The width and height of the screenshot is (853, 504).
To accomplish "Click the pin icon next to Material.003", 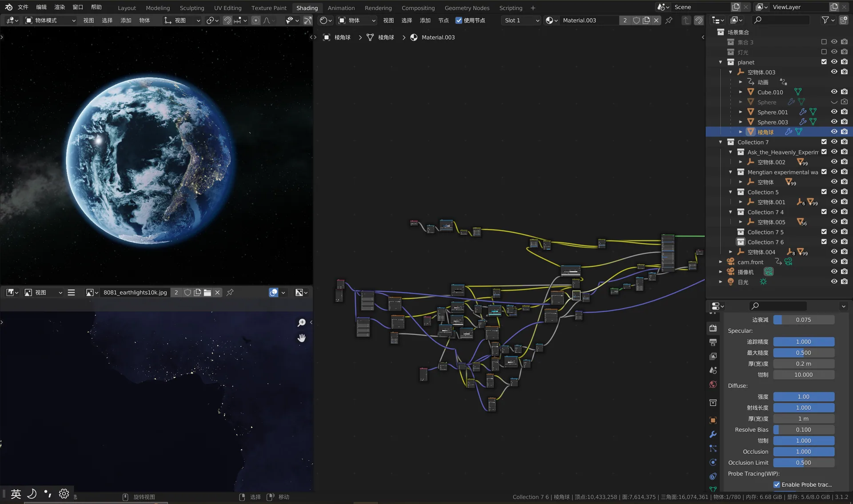I will (669, 20).
